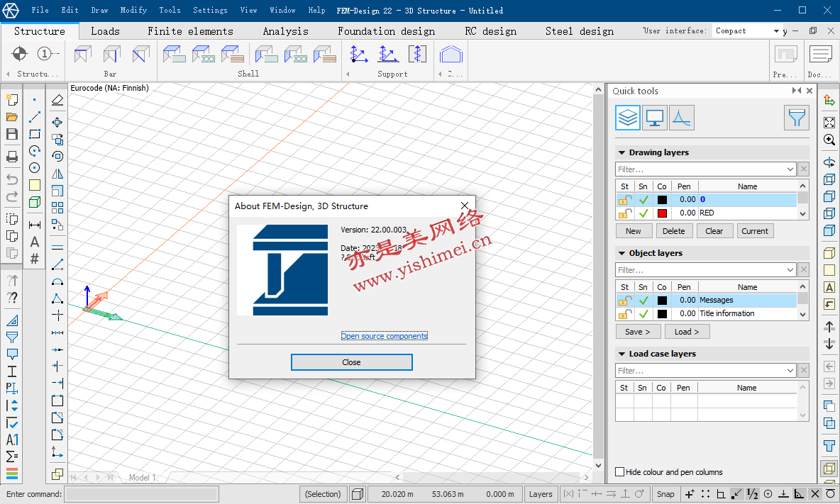Collapse the Load case layers section
Screen dimensions: 840x504
[622, 354]
